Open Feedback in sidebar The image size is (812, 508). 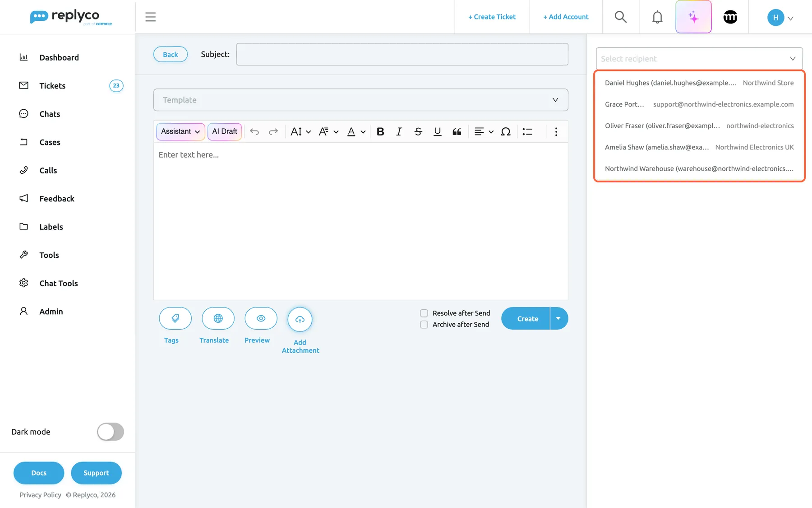click(56, 199)
